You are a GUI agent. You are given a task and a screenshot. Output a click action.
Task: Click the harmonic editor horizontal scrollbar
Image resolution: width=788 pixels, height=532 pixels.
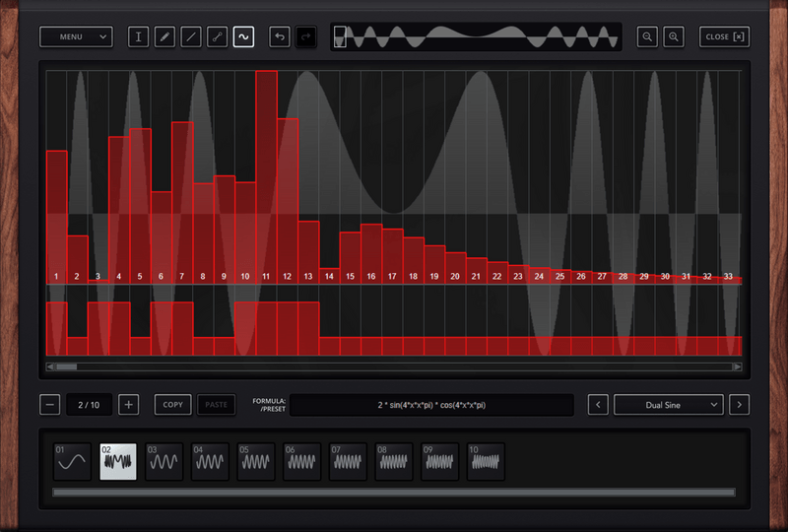[394, 366]
